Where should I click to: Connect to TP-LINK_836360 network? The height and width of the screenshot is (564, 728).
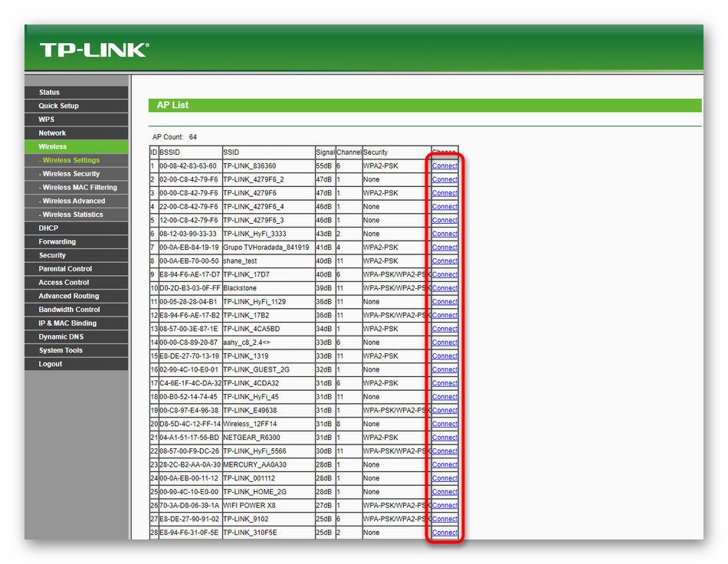coord(444,166)
